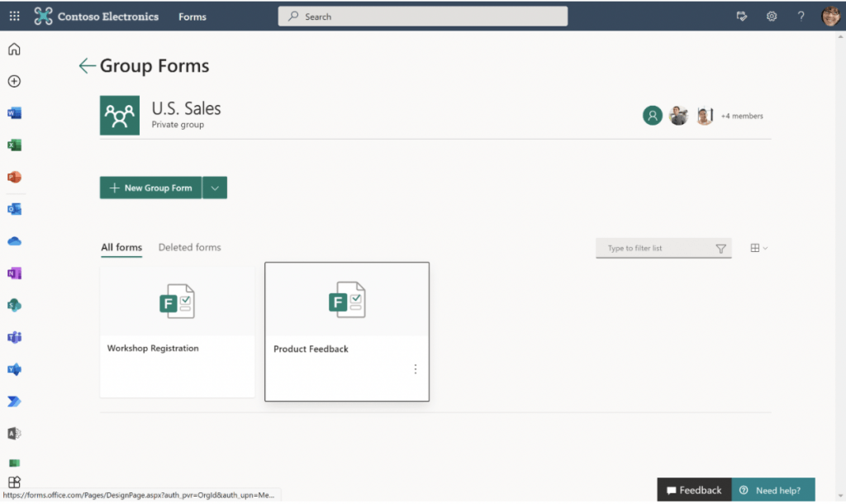Open Yammer from the sidebar
This screenshot has width=846, height=504.
point(15,369)
